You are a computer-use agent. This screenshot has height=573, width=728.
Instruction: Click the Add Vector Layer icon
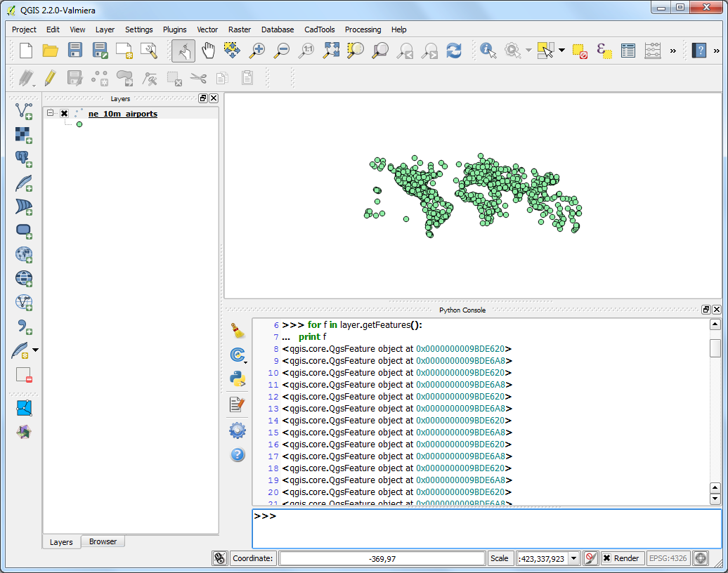click(x=24, y=112)
